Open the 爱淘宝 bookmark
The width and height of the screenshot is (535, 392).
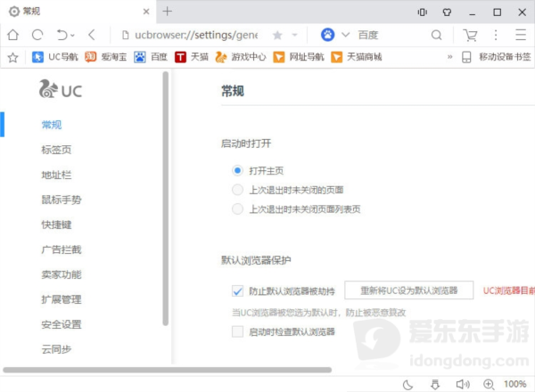click(x=105, y=57)
